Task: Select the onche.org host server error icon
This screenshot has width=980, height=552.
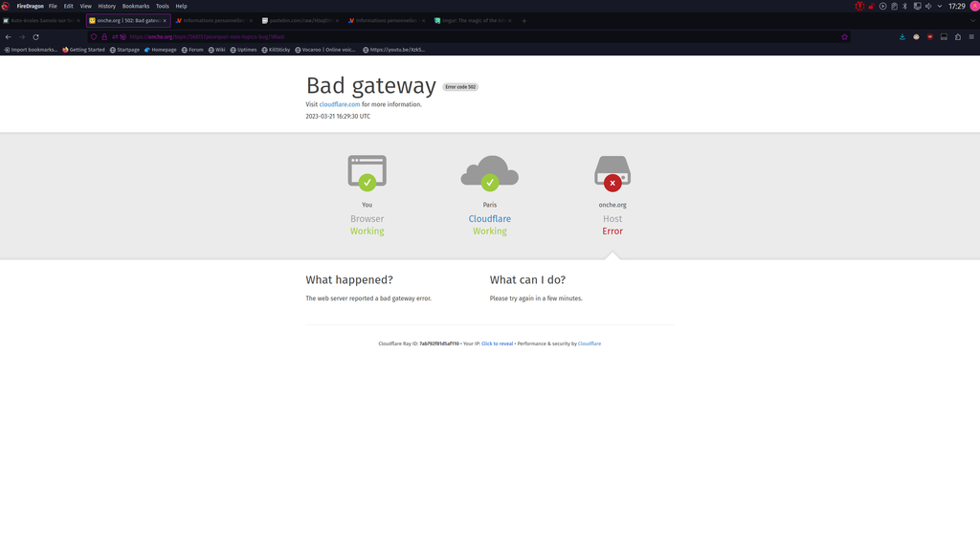Action: point(612,173)
